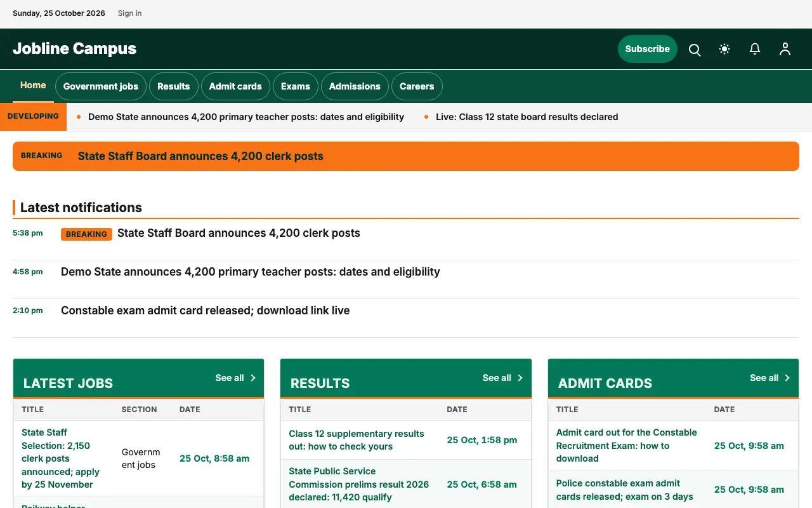Screen dimensions: 812x508
Task: Open the Admit cards tab
Action: (235, 86)
